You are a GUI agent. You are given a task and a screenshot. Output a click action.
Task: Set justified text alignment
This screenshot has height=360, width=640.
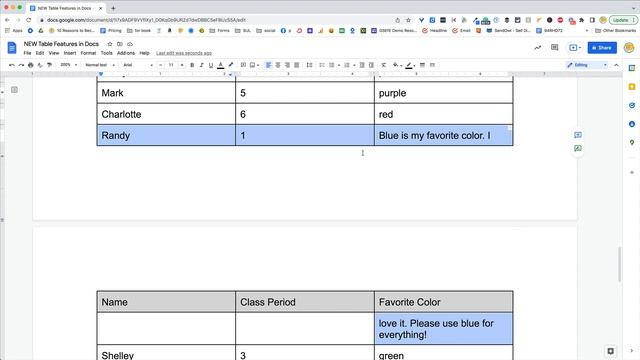pos(297,65)
